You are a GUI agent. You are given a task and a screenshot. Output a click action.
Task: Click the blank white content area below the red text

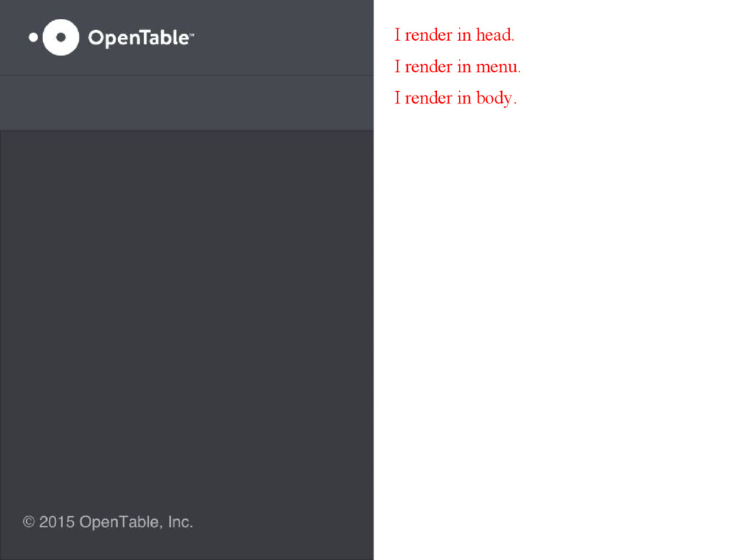560,333
